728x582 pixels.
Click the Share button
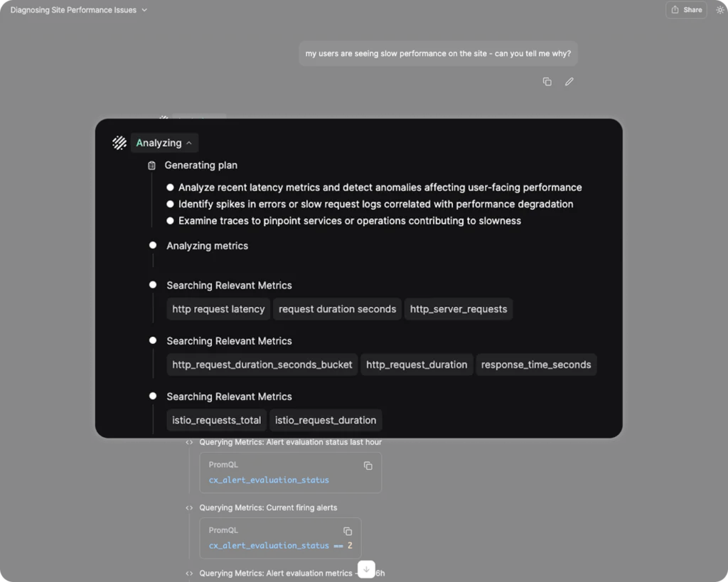coord(686,10)
